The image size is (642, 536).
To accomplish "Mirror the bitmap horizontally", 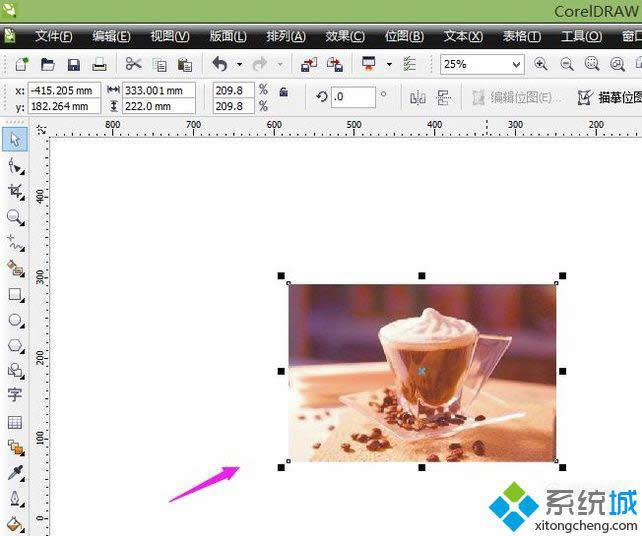I will [x=418, y=98].
